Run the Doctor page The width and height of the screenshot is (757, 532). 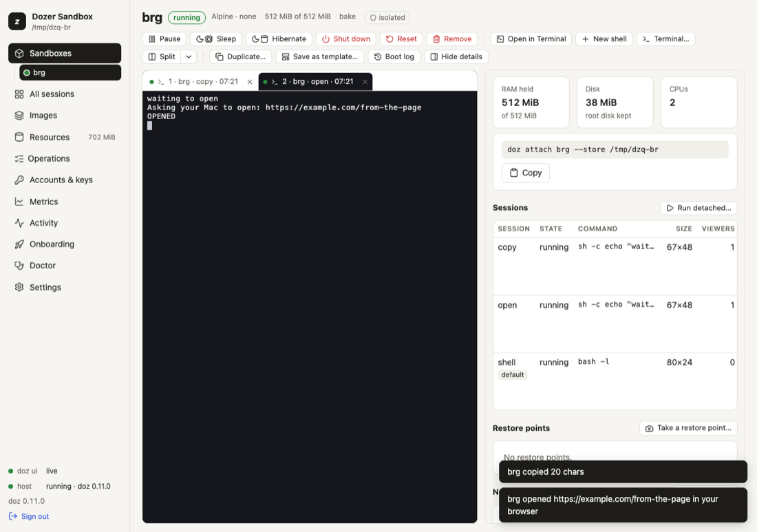[x=65, y=265]
